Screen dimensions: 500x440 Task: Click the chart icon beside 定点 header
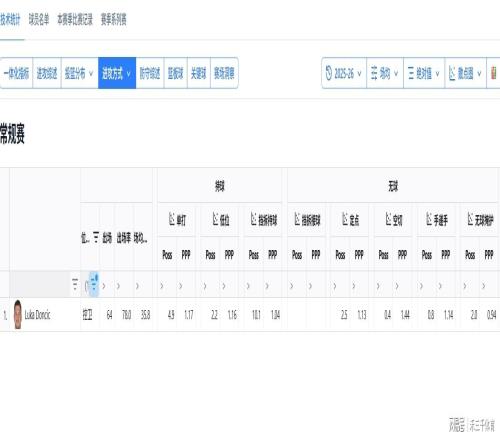click(x=345, y=219)
